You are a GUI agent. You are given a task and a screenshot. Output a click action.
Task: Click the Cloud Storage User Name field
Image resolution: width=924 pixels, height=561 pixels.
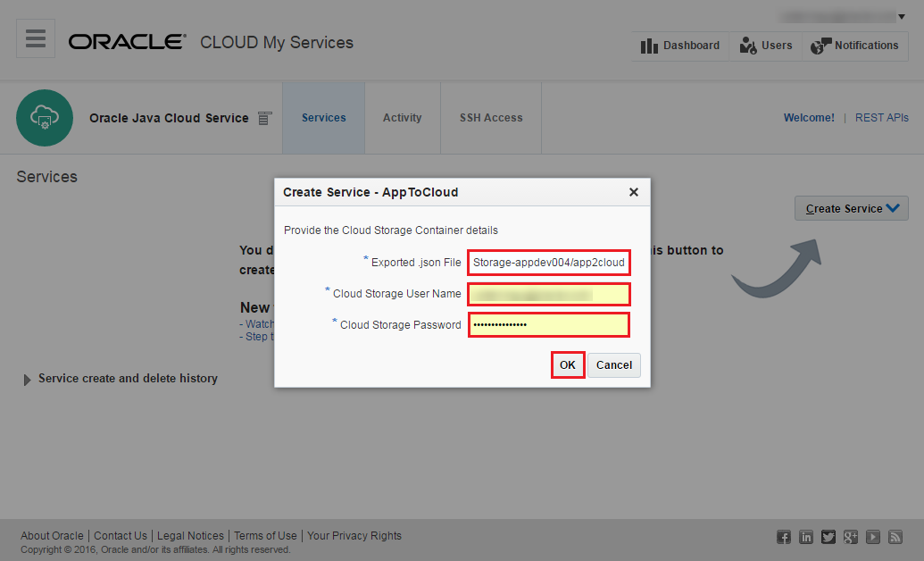tap(549, 294)
